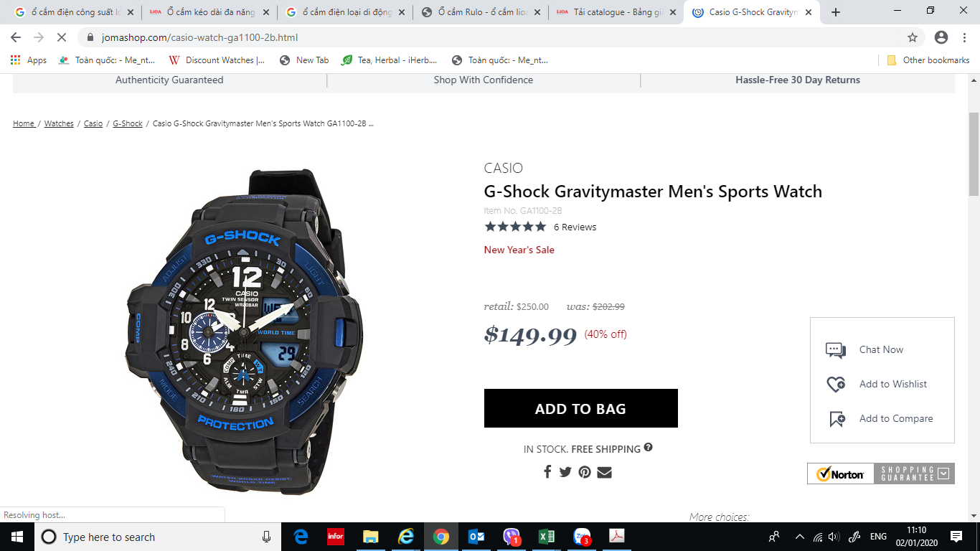The image size is (980, 551).
Task: Pin product with Pinterest icon
Action: click(585, 472)
